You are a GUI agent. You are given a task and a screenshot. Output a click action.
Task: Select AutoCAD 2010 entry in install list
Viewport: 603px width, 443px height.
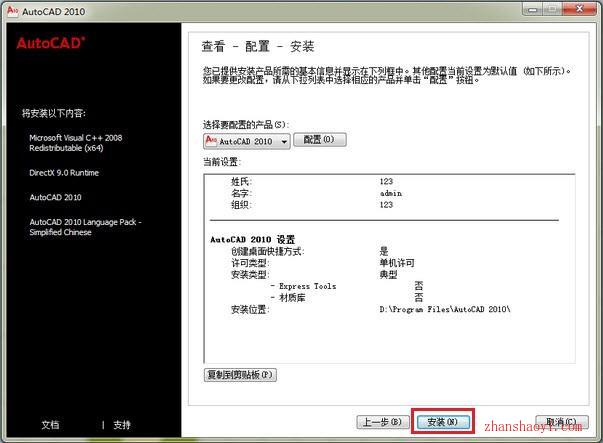(x=55, y=197)
